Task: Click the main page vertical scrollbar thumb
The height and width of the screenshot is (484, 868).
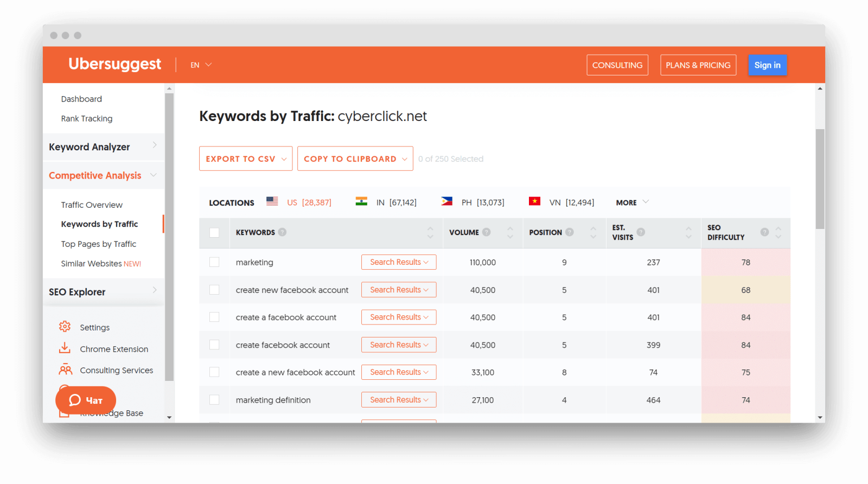Action: (x=820, y=179)
